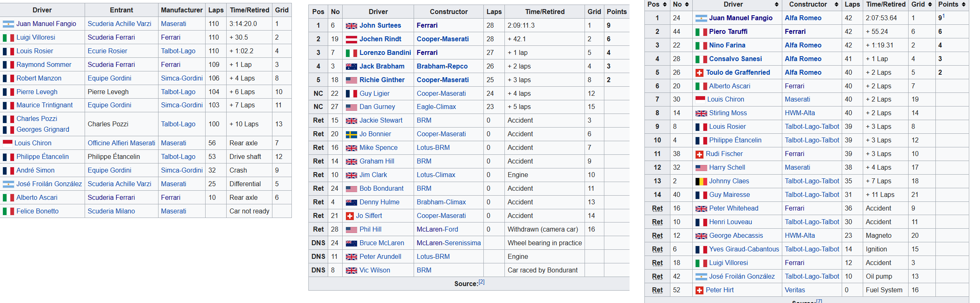The width and height of the screenshot is (980, 303).
Task: Click the Swedish flag next to Jo Bonnier
Action: pyautogui.click(x=351, y=134)
